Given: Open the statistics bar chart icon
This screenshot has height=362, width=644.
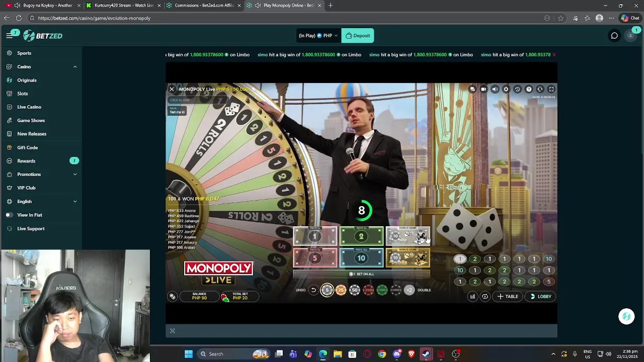Looking at the screenshot, I should (472, 297).
